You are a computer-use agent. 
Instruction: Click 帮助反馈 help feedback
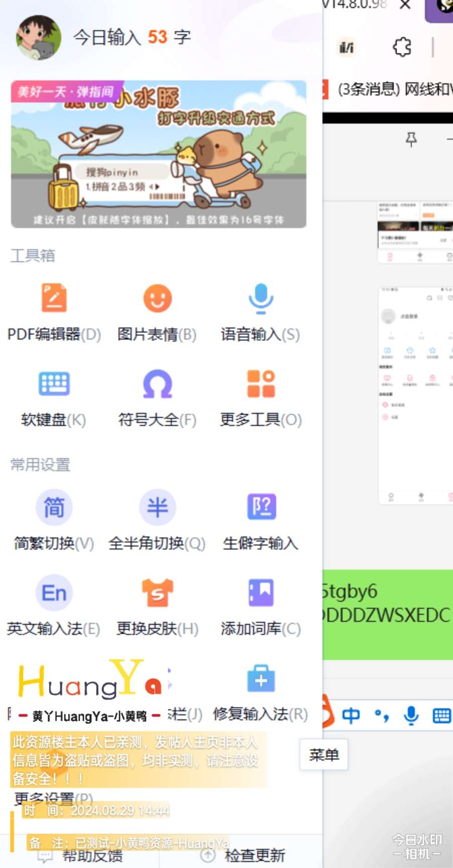(80, 855)
